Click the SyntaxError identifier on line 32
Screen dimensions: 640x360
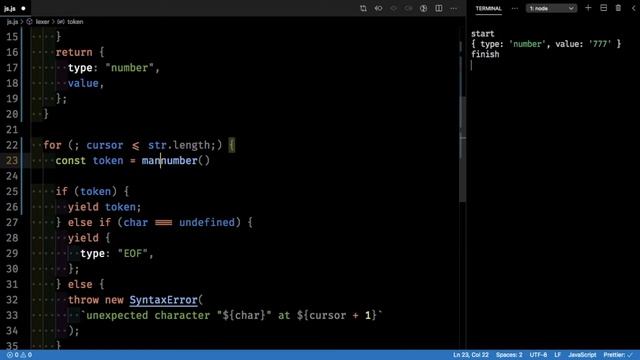[163, 300]
